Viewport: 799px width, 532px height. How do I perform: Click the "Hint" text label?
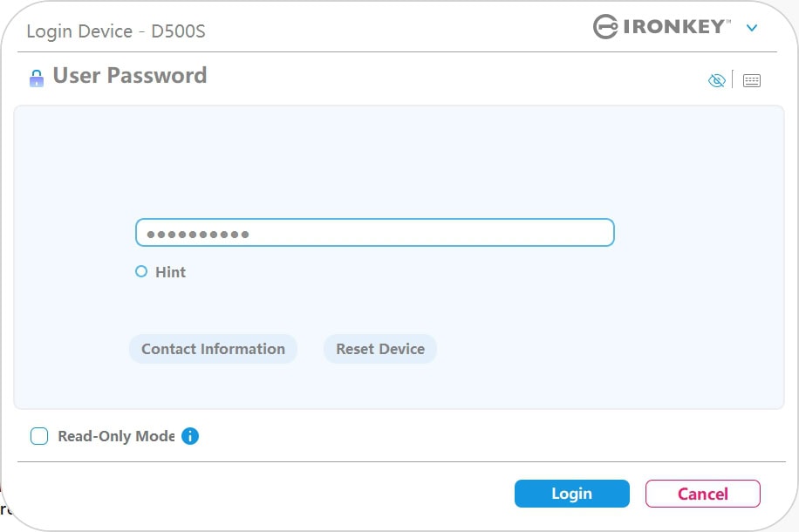point(170,272)
